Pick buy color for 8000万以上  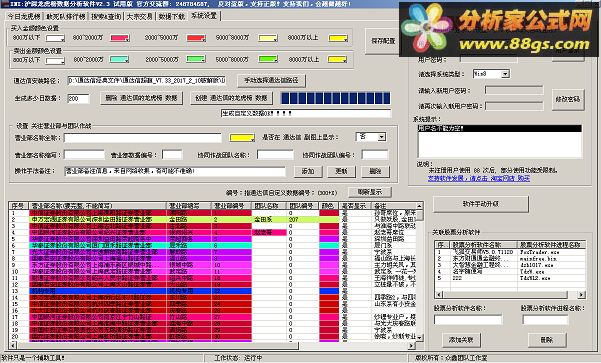click(x=338, y=38)
